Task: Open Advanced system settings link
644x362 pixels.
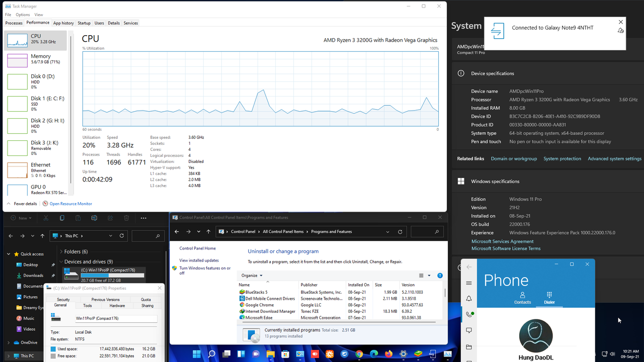Action: (x=614, y=159)
